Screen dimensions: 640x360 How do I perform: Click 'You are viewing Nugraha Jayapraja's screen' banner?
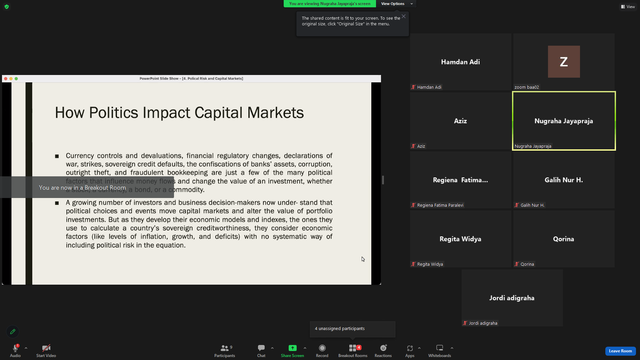[330, 4]
